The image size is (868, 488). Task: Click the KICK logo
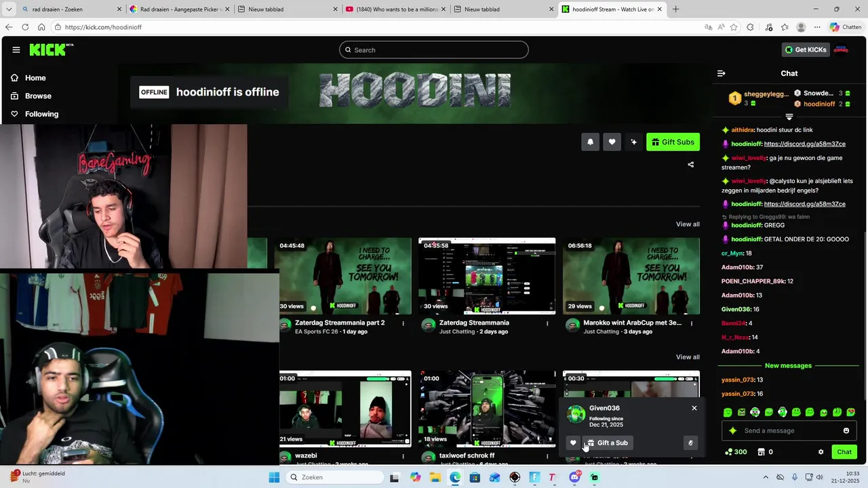[x=51, y=49]
